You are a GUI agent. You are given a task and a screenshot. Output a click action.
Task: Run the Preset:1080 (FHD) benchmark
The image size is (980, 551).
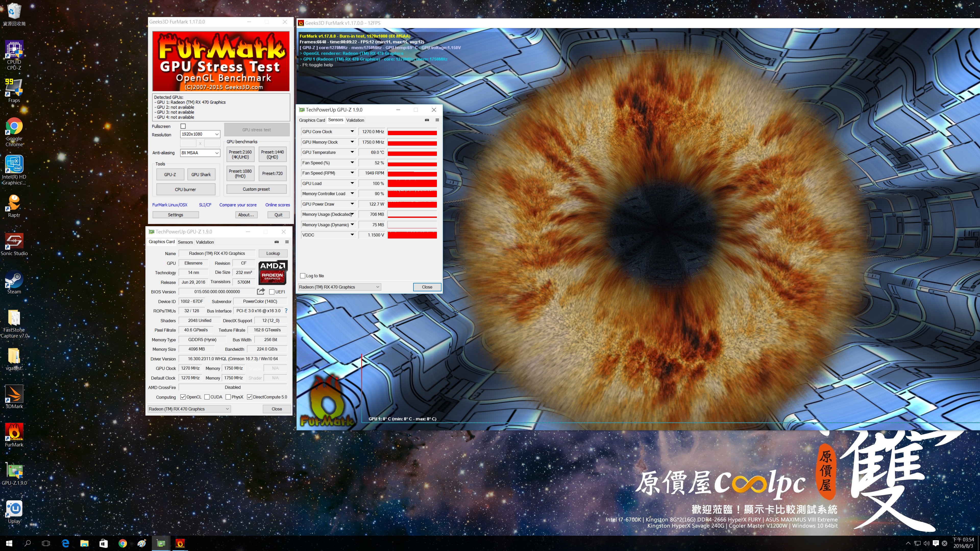[240, 173]
